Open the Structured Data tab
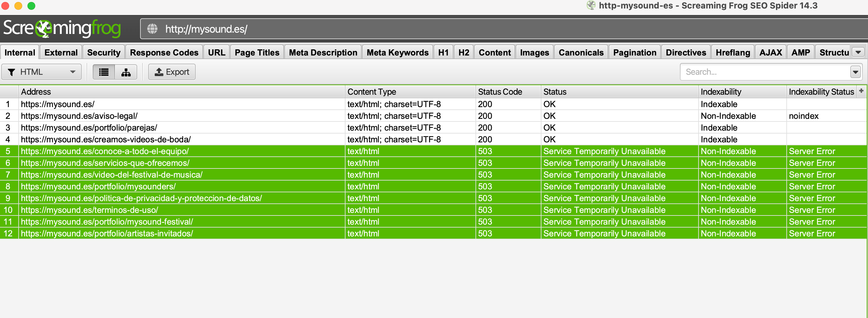Image resolution: width=868 pixels, height=318 pixels. tap(834, 53)
